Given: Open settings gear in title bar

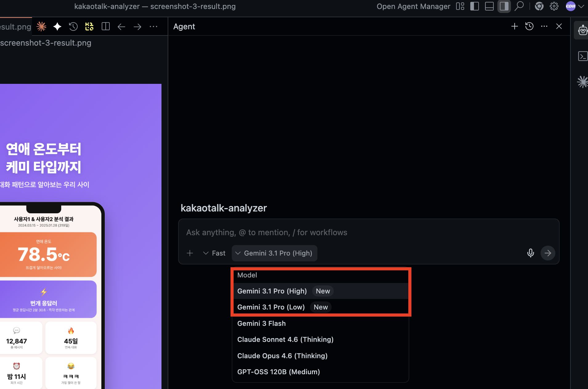Looking at the screenshot, I should coord(554,6).
